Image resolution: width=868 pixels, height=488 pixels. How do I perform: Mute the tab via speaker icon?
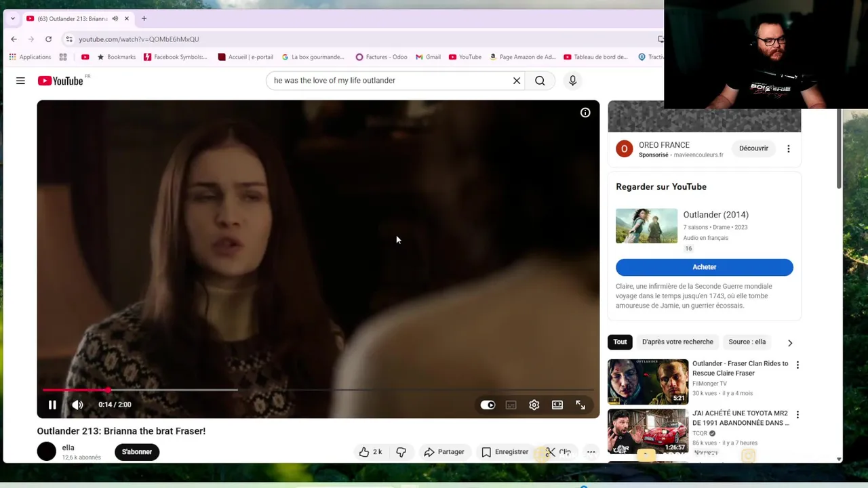pos(115,18)
